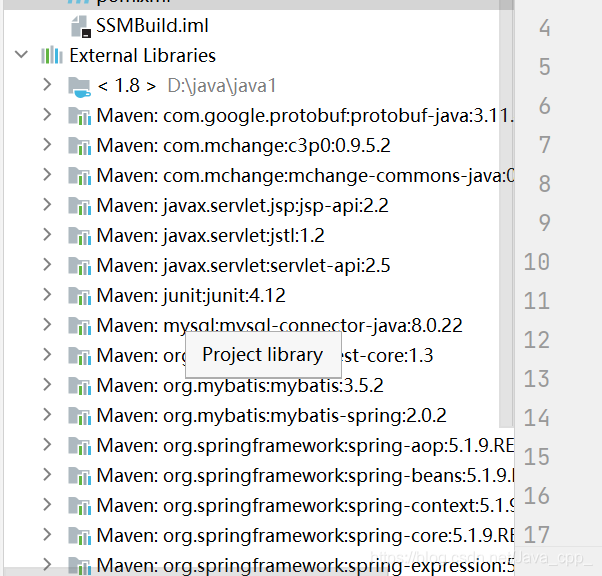Click the External Libraries bar-chart icon
This screenshot has width=602, height=576.
(52, 55)
